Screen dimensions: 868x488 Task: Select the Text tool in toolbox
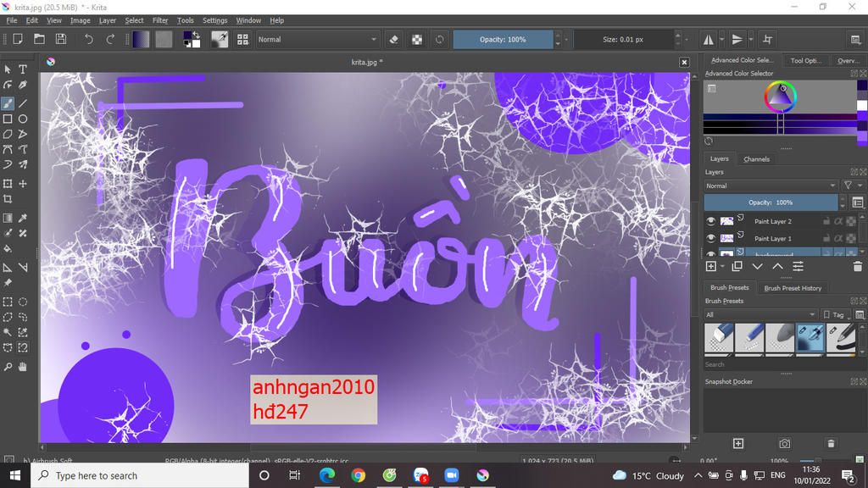coord(23,69)
